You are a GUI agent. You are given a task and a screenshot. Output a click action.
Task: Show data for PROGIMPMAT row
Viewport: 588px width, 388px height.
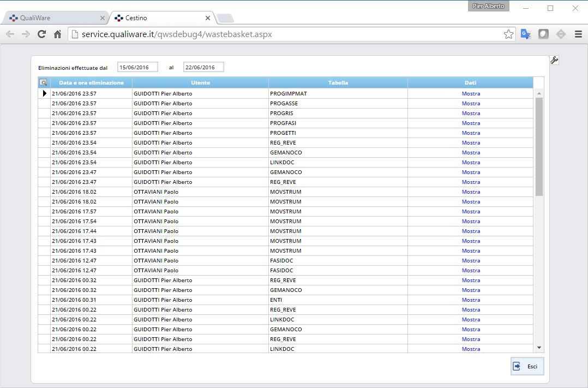tap(471, 94)
